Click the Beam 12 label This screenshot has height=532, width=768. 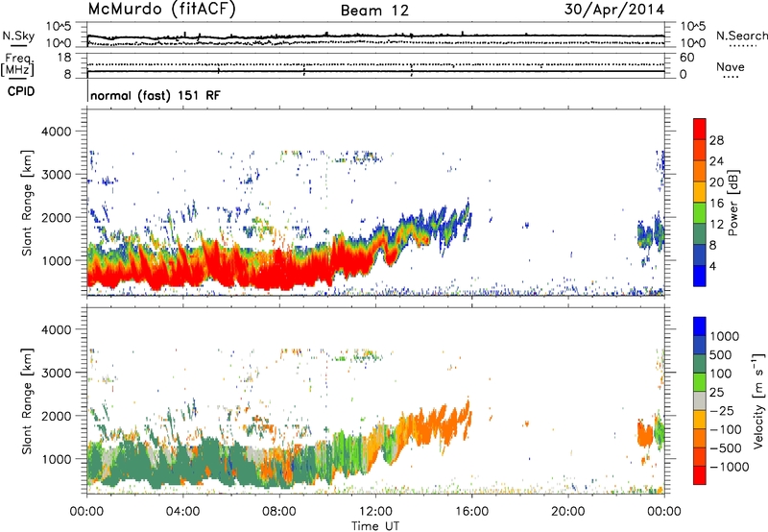(x=374, y=11)
